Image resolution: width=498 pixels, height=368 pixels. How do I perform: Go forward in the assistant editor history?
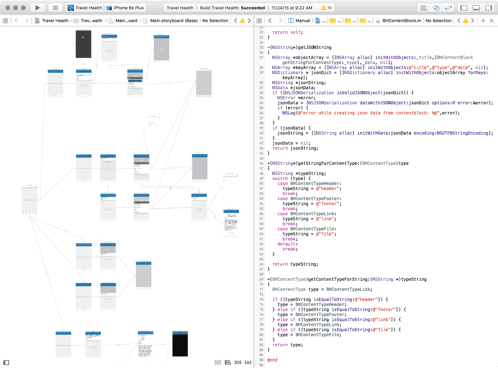click(x=280, y=21)
